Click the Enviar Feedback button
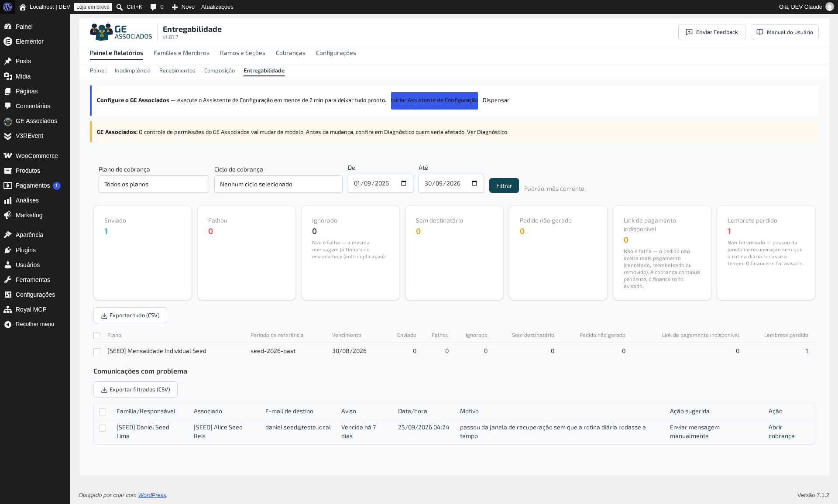This screenshot has height=504, width=838. [712, 32]
